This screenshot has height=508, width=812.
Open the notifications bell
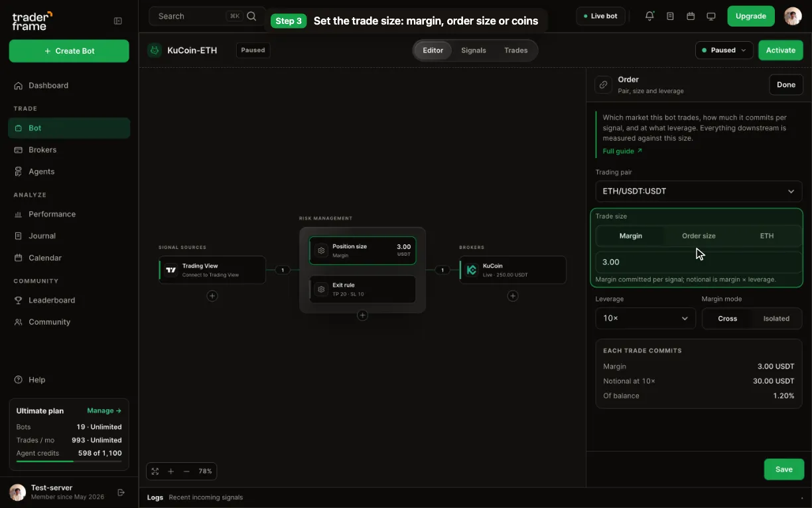(649, 16)
